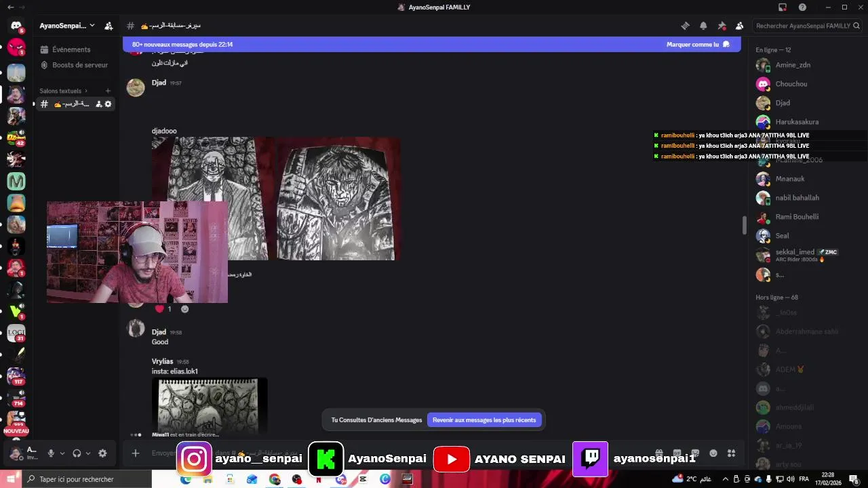Open green M server icon in sidebar
This screenshot has height=488, width=868.
click(16, 181)
